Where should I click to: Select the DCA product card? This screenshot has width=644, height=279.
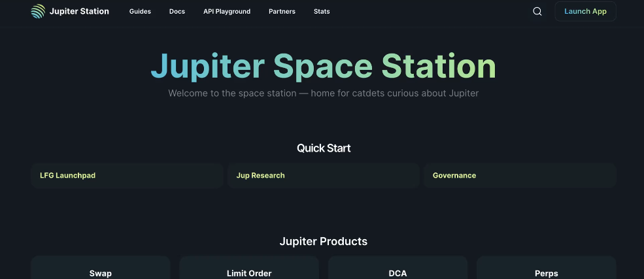pos(398,267)
